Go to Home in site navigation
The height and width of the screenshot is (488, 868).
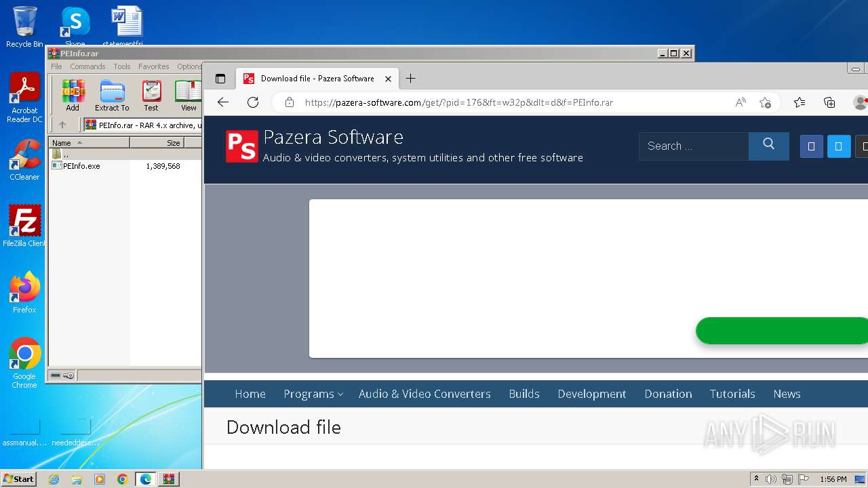[250, 394]
